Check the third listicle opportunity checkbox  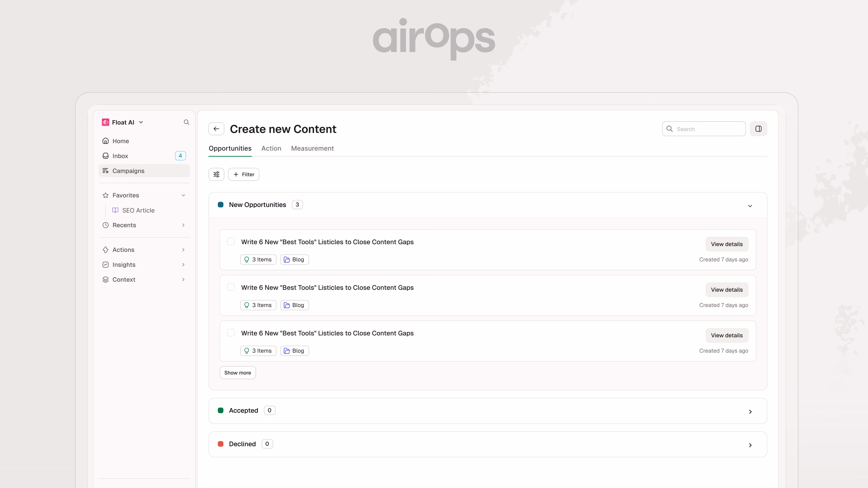click(231, 333)
